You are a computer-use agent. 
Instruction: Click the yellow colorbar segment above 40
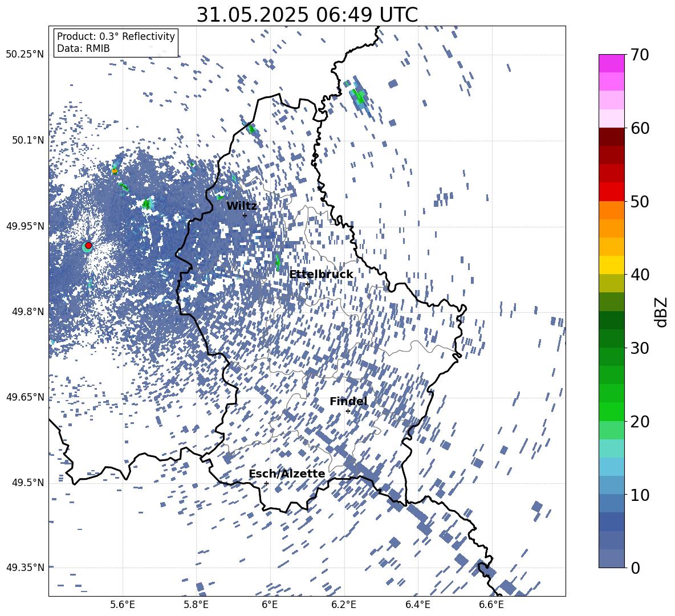pyautogui.click(x=611, y=265)
